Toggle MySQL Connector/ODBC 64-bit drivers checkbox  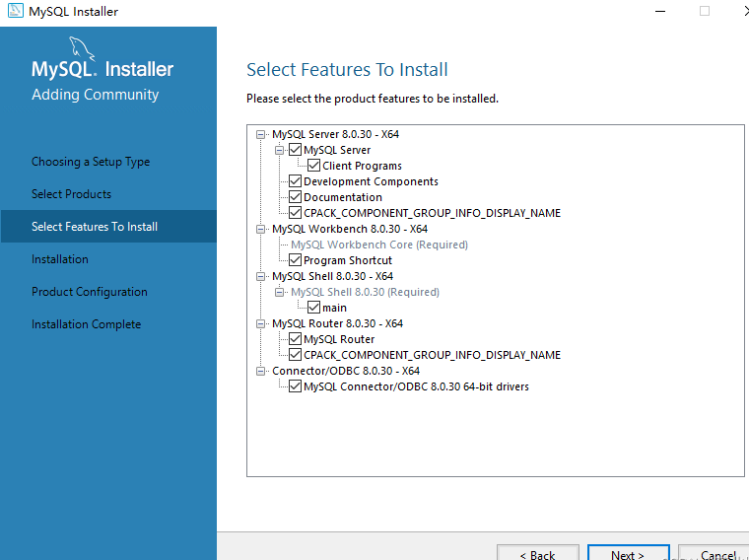295,386
